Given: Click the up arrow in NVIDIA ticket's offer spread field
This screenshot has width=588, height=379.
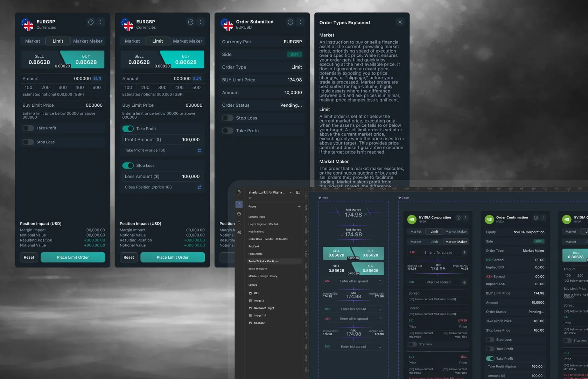Looking at the screenshot, I should (464, 252).
